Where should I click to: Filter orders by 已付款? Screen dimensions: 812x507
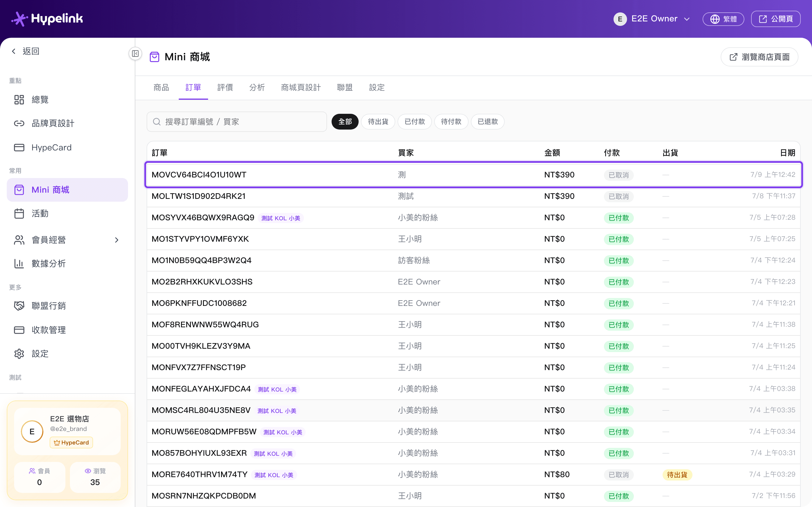414,122
